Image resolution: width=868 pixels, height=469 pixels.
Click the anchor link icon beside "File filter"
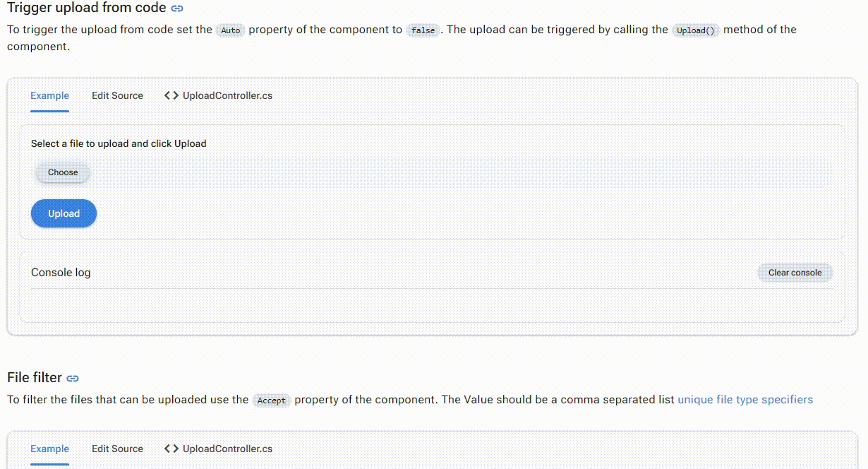pyautogui.click(x=73, y=379)
